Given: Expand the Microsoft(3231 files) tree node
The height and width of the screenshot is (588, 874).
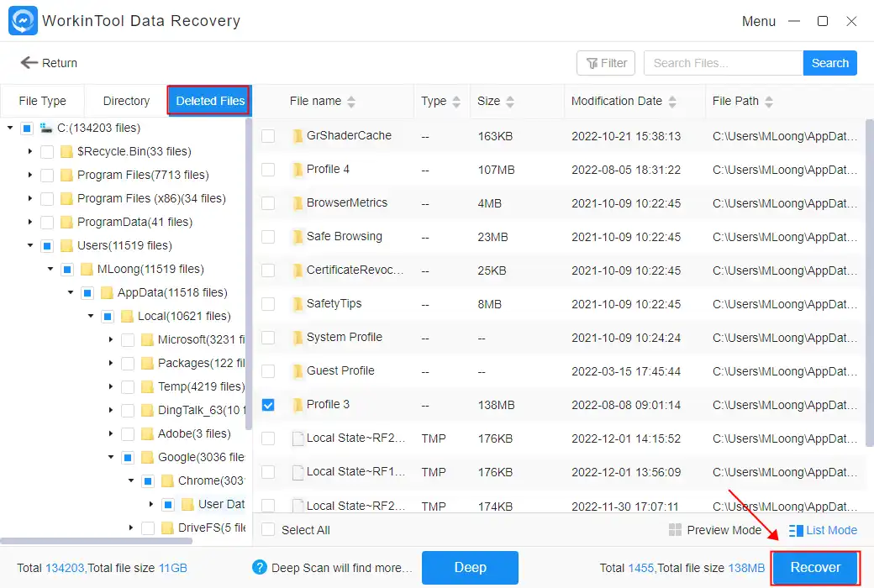Looking at the screenshot, I should point(110,339).
